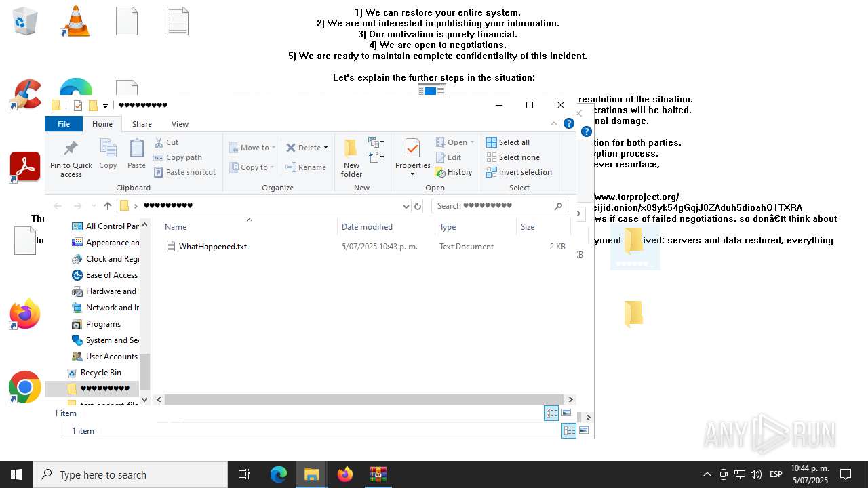868x488 pixels.
Task: Select Paste shortcut in ribbon
Action: [x=184, y=172]
